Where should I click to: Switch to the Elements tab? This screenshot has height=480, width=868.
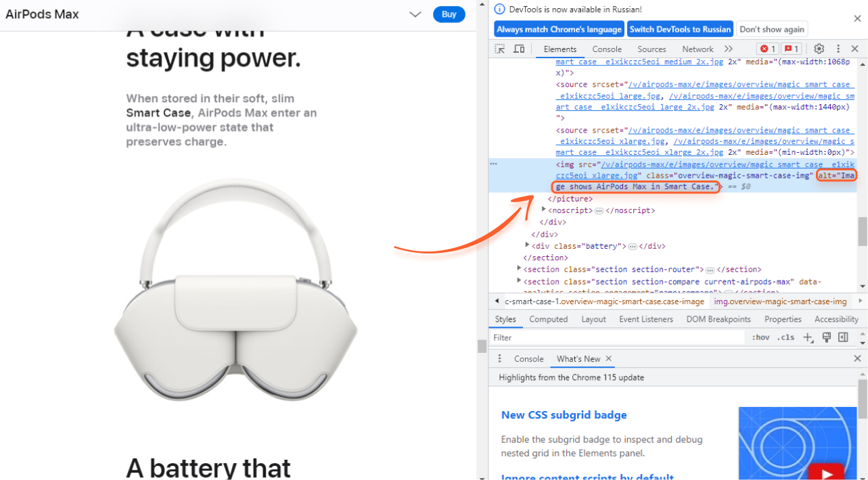pos(560,49)
